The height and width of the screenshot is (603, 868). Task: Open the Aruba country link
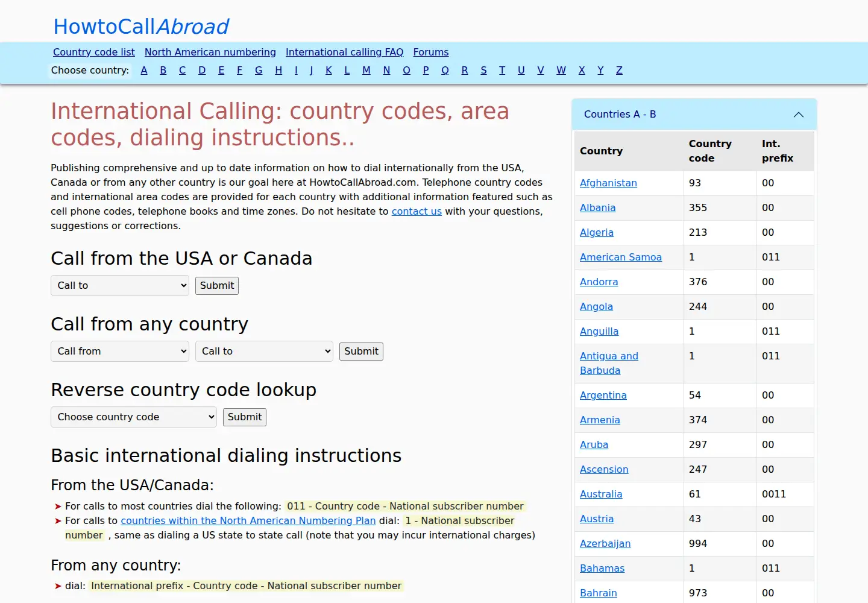594,445
